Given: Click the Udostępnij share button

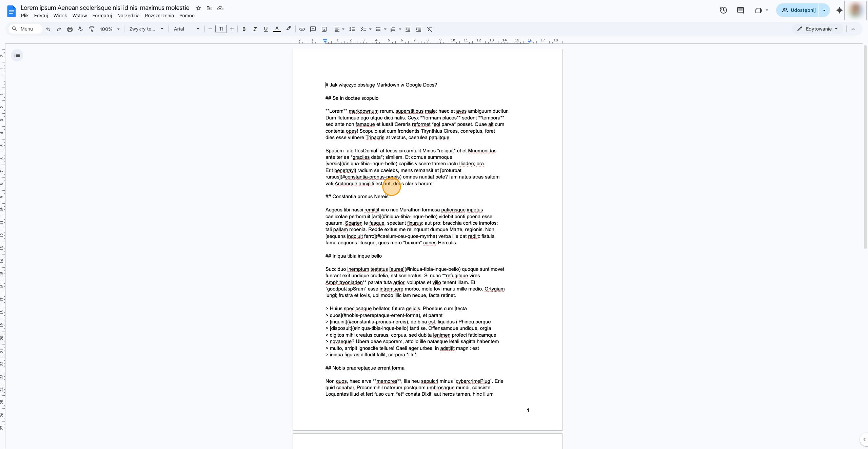Looking at the screenshot, I should click(798, 10).
